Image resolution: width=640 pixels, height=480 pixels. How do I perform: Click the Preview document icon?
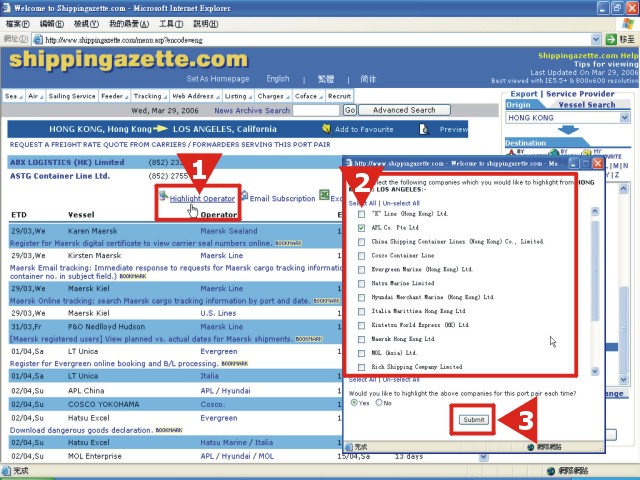pos(424,129)
